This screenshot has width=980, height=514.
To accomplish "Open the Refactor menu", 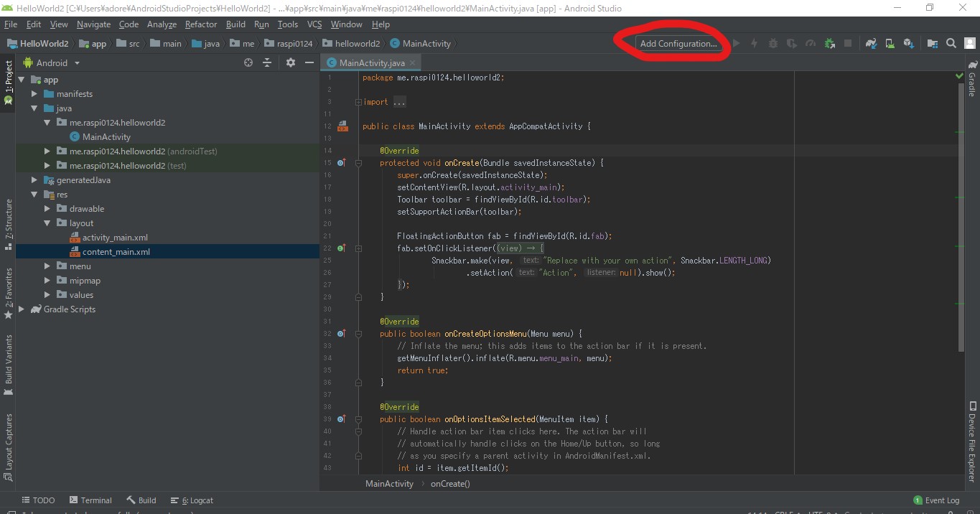I will point(201,24).
